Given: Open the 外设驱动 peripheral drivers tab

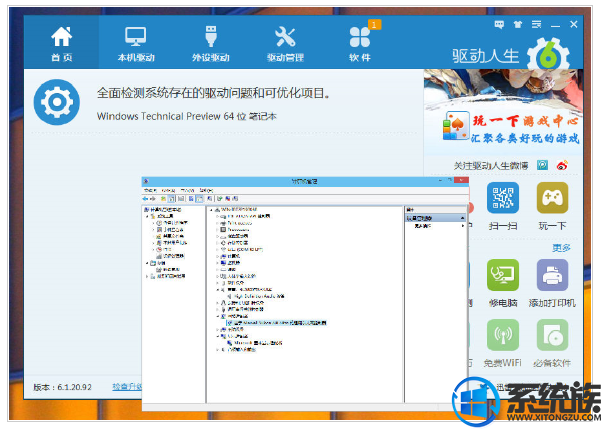Looking at the screenshot, I should (211, 44).
